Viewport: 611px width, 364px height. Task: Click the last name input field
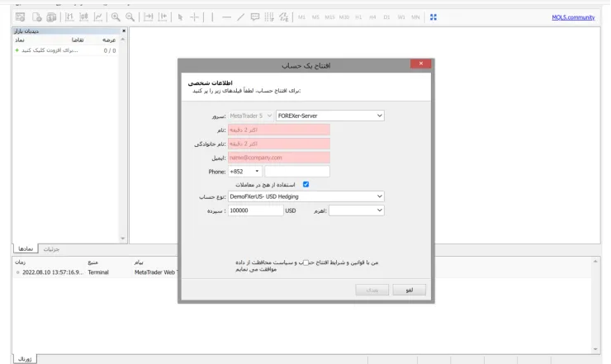(x=279, y=144)
